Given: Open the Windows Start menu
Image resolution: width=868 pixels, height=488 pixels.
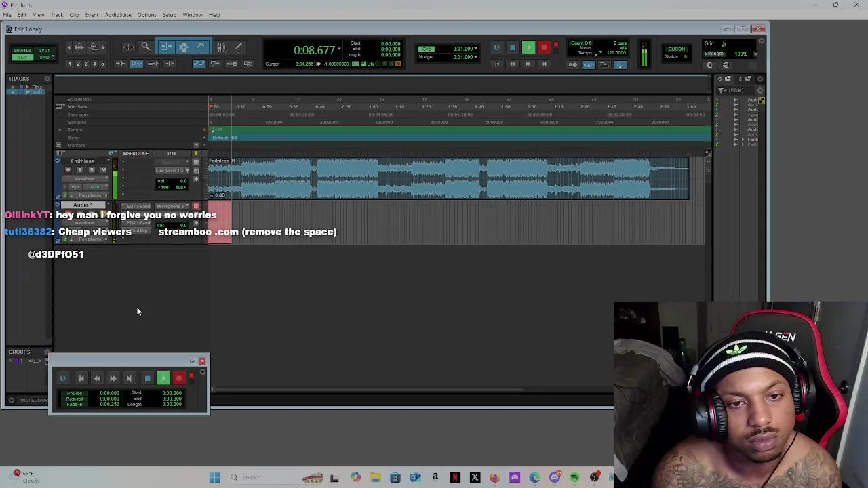Looking at the screenshot, I should pyautogui.click(x=214, y=477).
